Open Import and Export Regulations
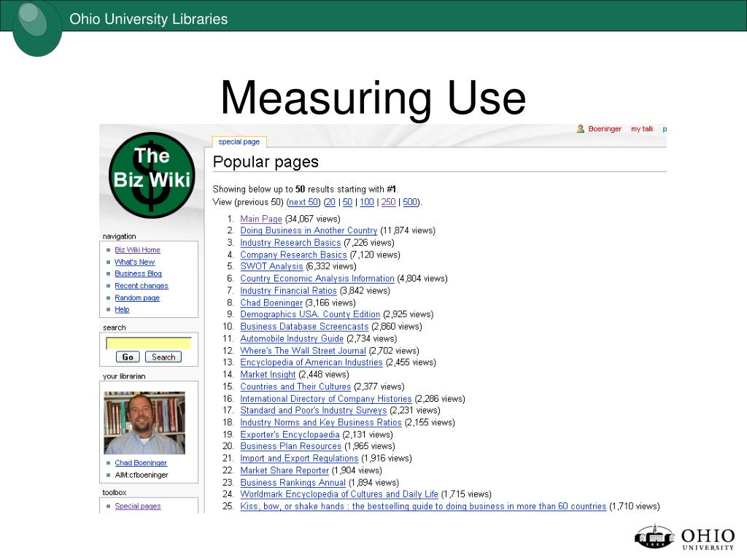Screen dimensions: 747x560 [299, 459]
